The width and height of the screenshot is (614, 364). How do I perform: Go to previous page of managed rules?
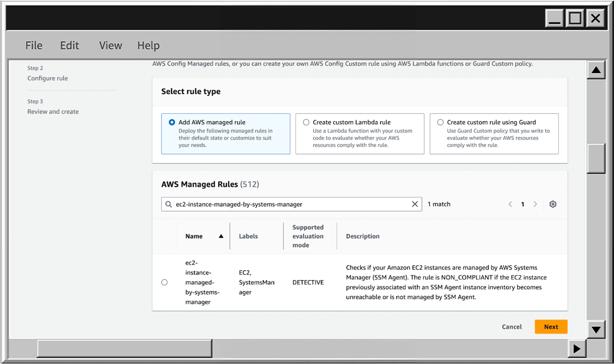click(x=510, y=204)
